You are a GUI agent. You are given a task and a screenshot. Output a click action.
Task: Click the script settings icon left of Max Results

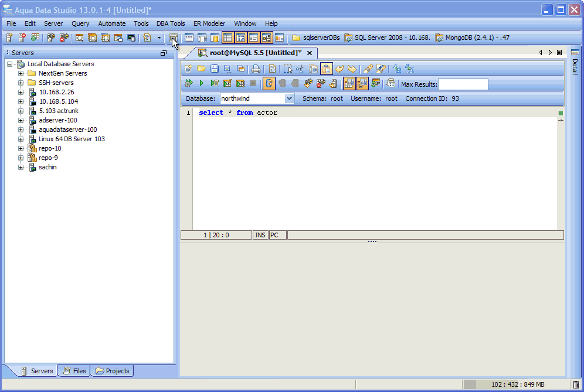[391, 83]
